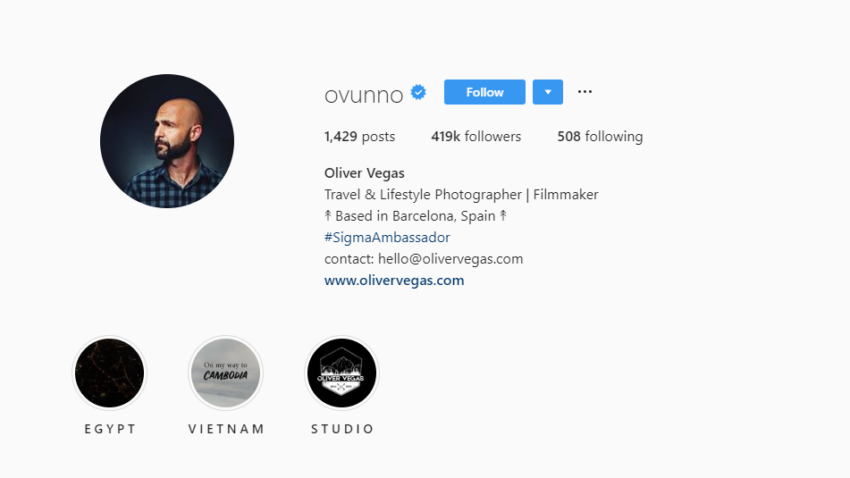Open the Vietnam story highlight circle
Viewport: 850px width, 478px height.
point(226,373)
